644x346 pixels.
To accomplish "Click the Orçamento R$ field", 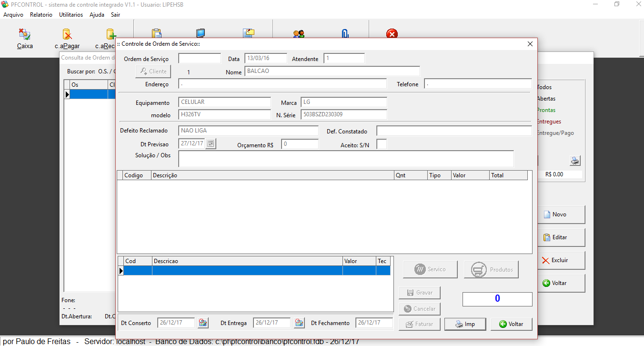I will tap(300, 144).
